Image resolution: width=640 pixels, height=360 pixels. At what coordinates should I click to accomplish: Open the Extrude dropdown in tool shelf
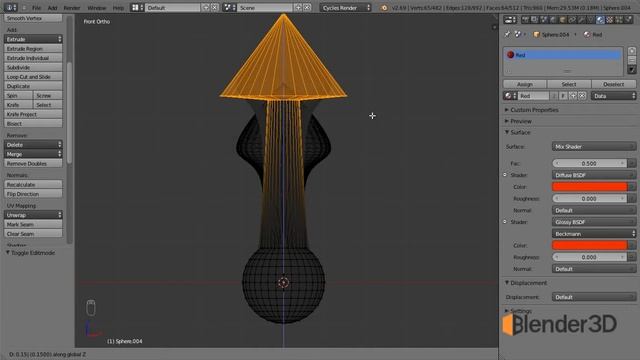pos(33,39)
